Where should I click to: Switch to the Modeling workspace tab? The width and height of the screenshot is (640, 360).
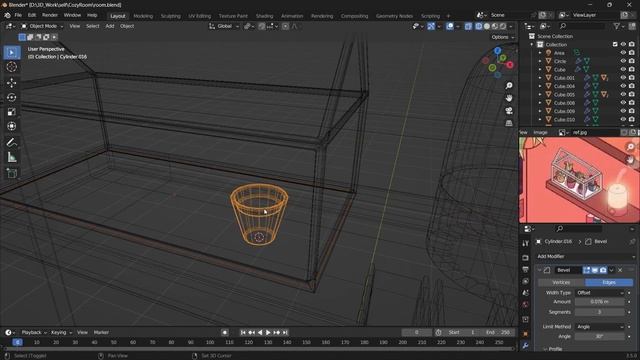coord(143,16)
